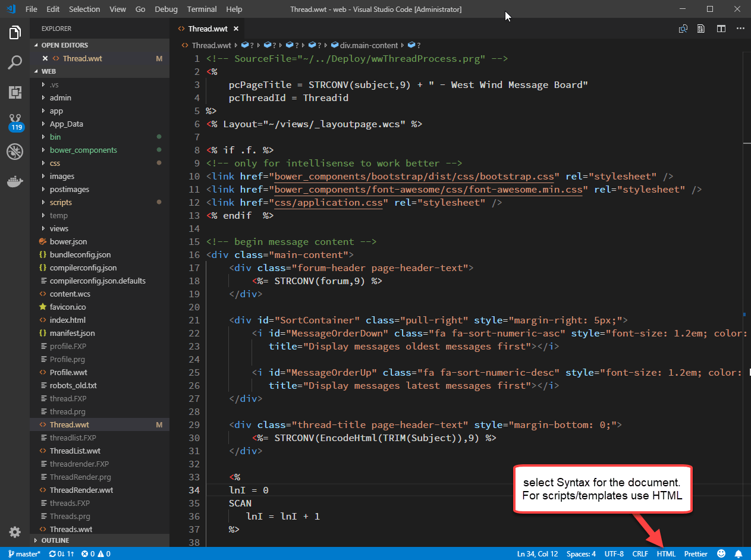Synchronize changes using the sync icon
This screenshot has height=560, width=751.
click(x=61, y=554)
